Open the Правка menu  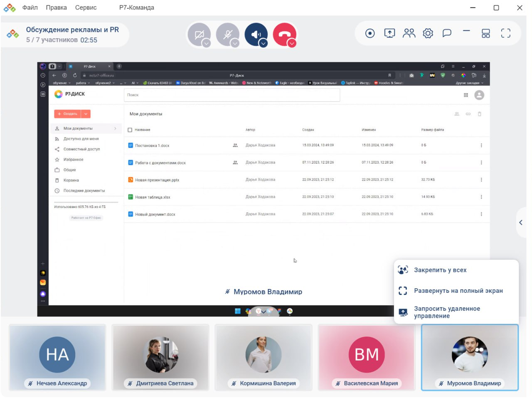pyautogui.click(x=57, y=7)
